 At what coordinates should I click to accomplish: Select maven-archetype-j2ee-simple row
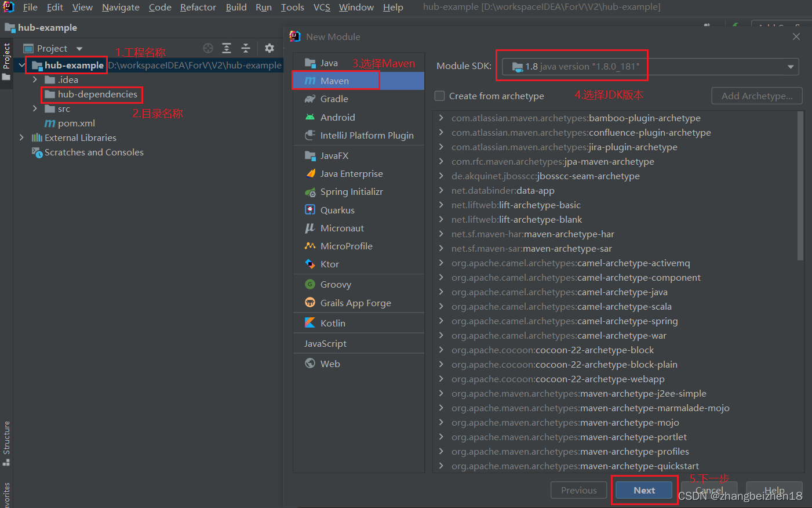[x=615, y=393]
